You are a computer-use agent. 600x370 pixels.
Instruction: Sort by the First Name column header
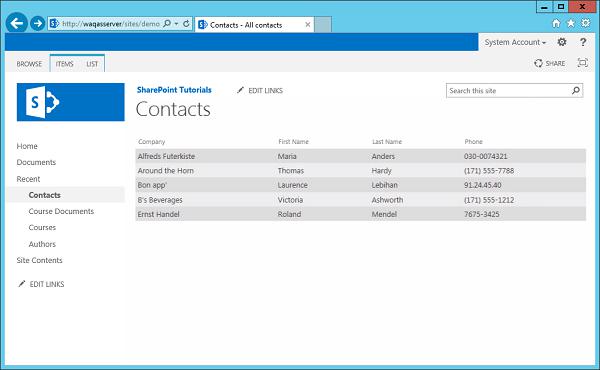(x=293, y=142)
